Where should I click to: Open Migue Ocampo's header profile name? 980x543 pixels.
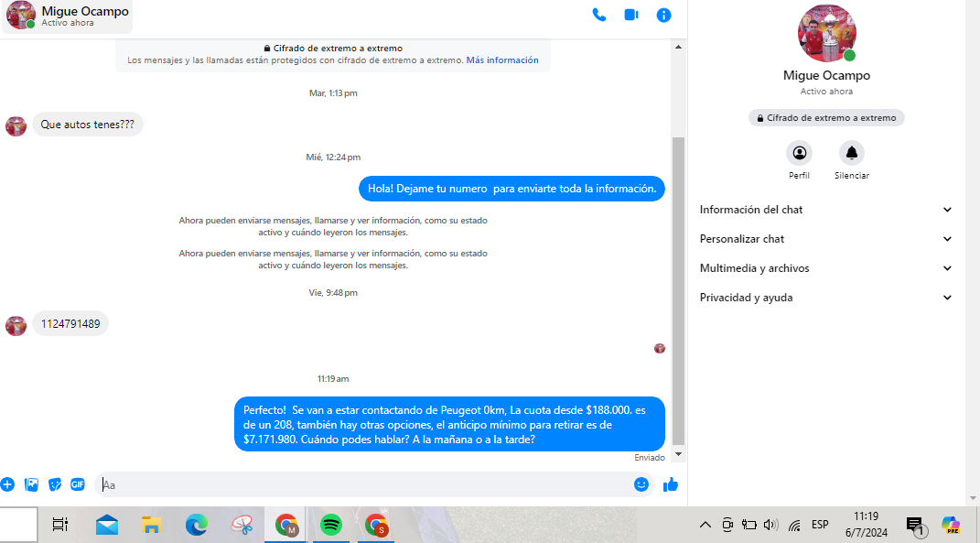click(x=85, y=11)
